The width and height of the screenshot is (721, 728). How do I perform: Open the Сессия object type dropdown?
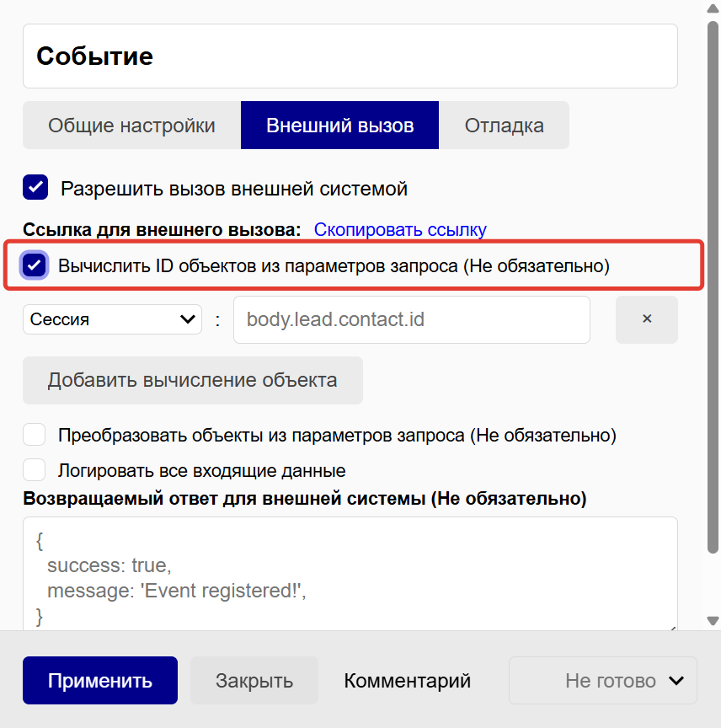click(112, 319)
